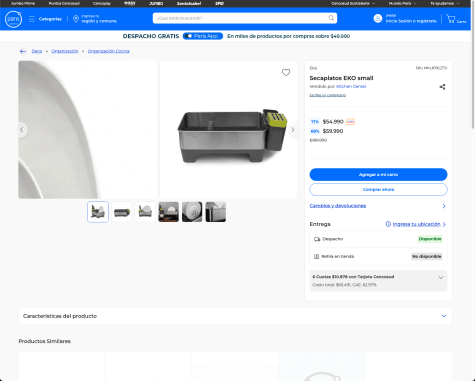This screenshot has height=381, width=475.
Task: Click the No disponible badge
Action: click(427, 256)
